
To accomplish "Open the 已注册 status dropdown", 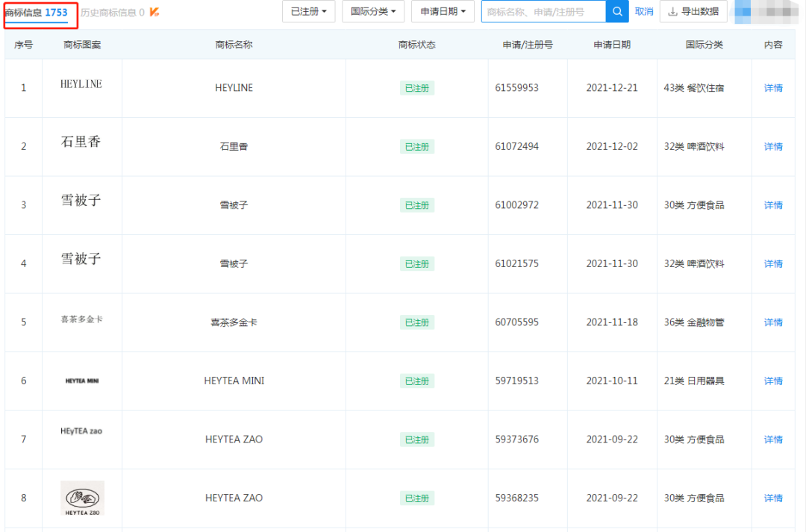I will pyautogui.click(x=308, y=11).
